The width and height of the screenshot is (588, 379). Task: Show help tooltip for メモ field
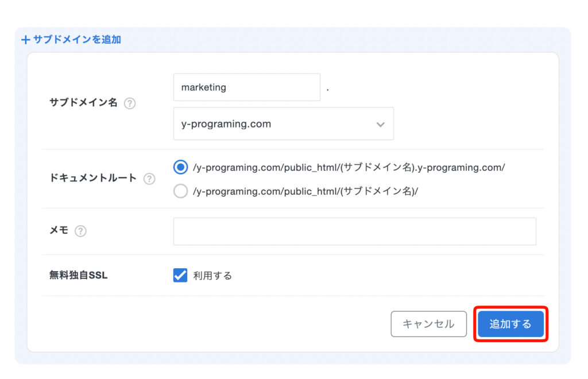click(81, 231)
